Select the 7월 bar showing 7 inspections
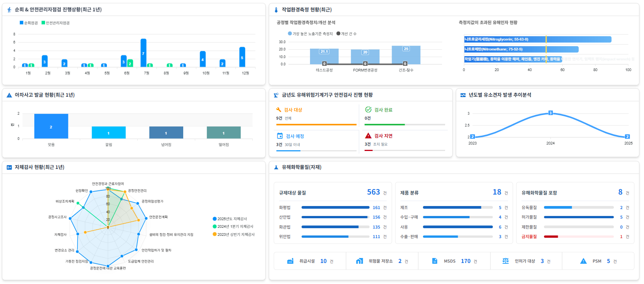The width and height of the screenshot is (644, 284). (x=144, y=53)
